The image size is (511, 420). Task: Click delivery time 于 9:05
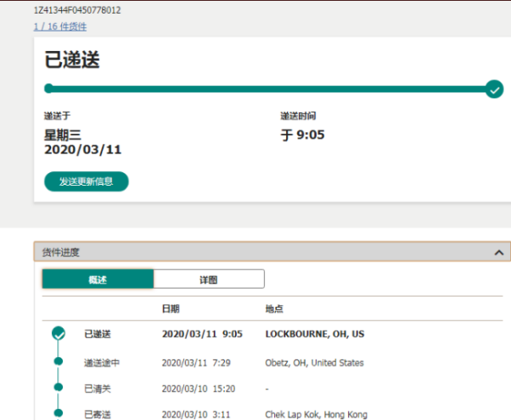302,135
